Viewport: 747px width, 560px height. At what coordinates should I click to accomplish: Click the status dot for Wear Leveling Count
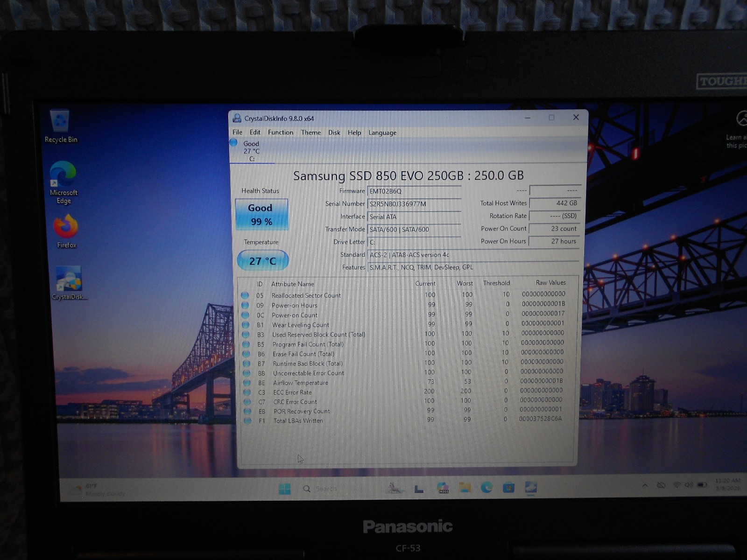tap(246, 325)
